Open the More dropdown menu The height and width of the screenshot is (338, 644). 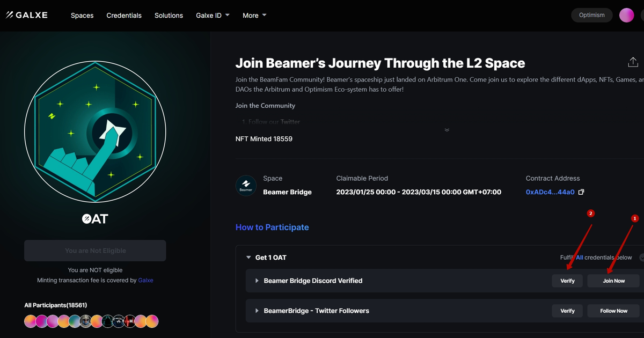coord(254,15)
